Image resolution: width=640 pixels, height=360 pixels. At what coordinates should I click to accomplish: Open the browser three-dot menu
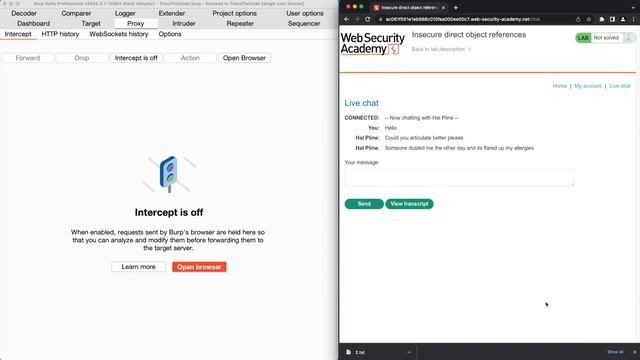pos(633,19)
